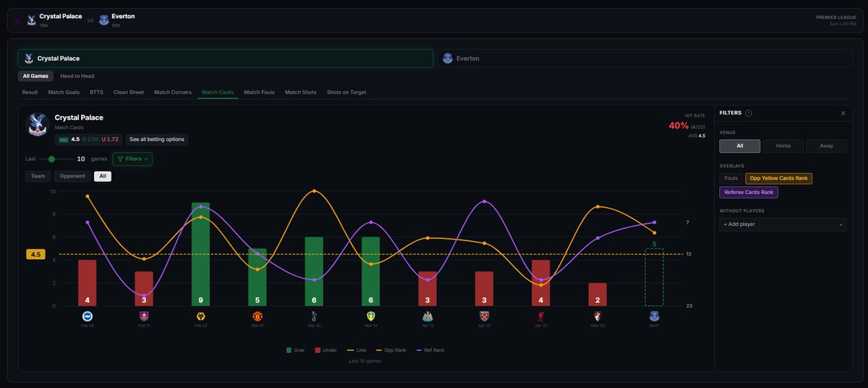Click See all betting options
This screenshot has height=388, width=868.
point(157,139)
